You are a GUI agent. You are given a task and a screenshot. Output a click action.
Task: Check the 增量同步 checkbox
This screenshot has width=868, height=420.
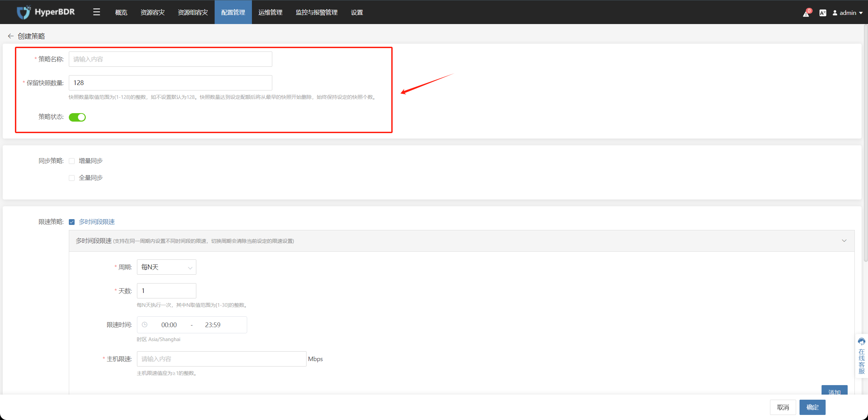pyautogui.click(x=72, y=161)
